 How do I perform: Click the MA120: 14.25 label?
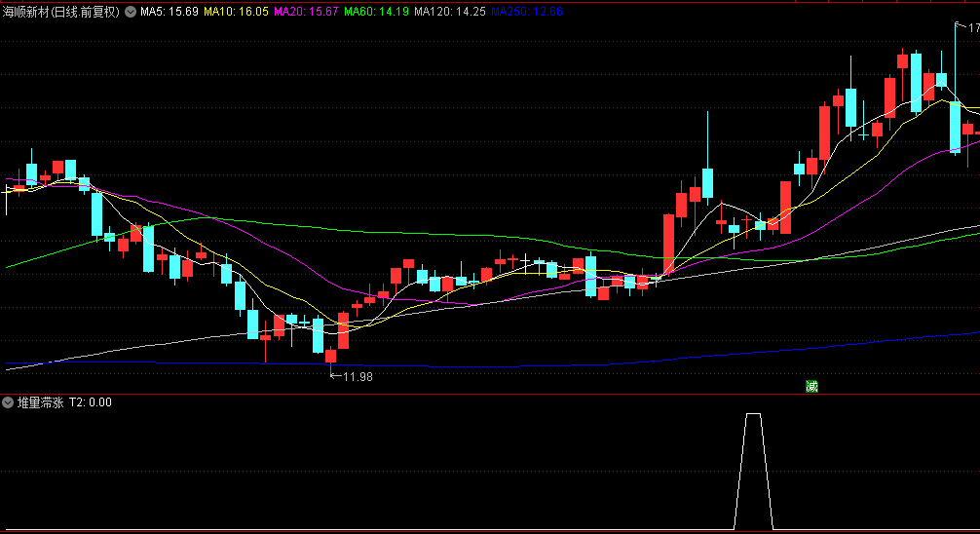click(x=450, y=12)
